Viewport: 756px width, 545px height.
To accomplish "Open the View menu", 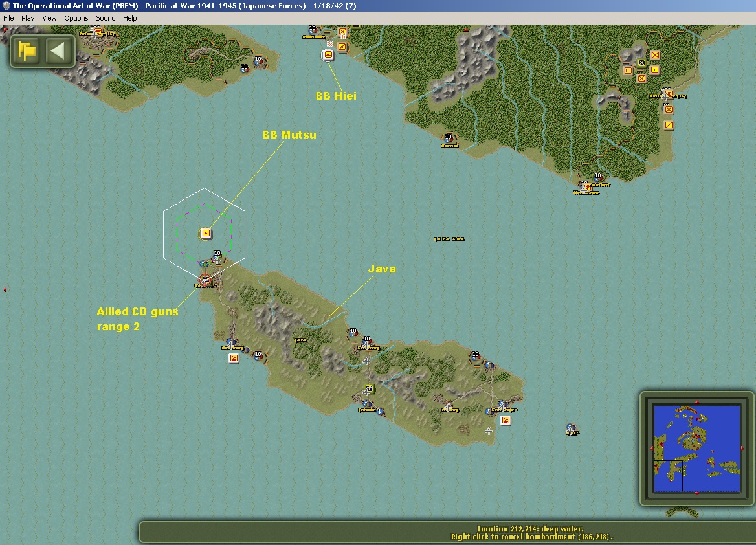I will coord(49,18).
